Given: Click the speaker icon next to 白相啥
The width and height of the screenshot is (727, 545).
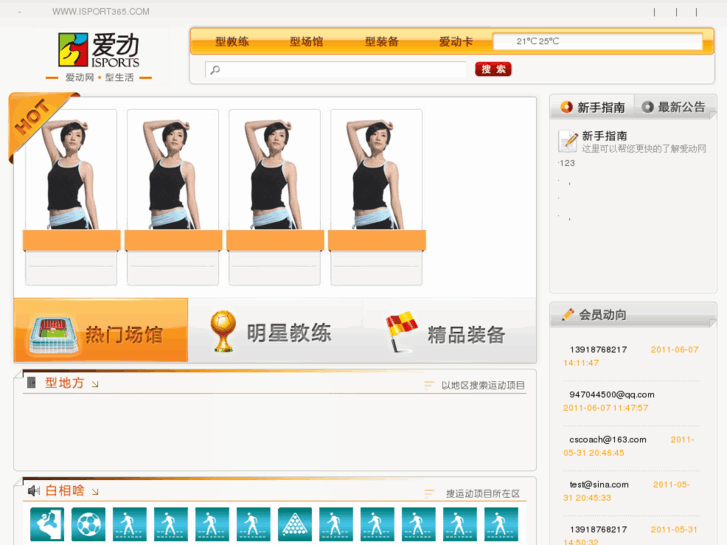Looking at the screenshot, I should [33, 491].
